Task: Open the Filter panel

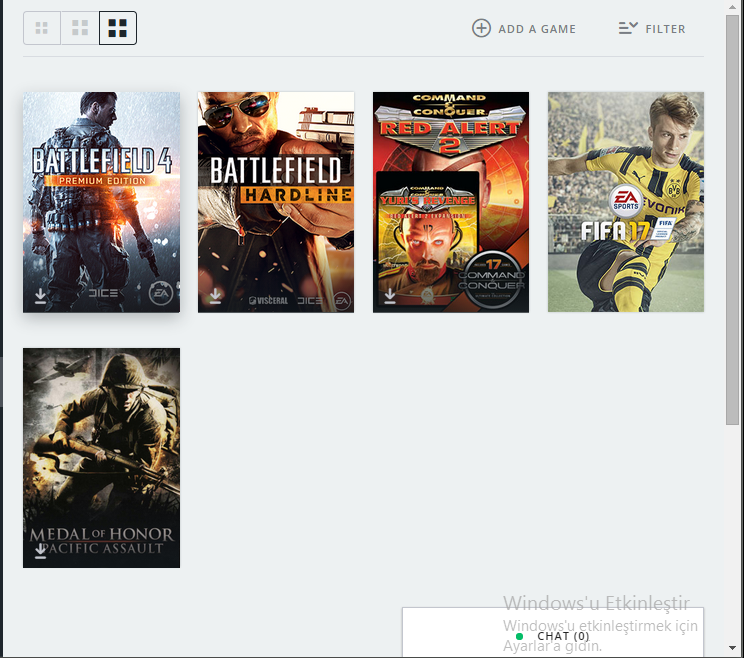Action: 652,28
